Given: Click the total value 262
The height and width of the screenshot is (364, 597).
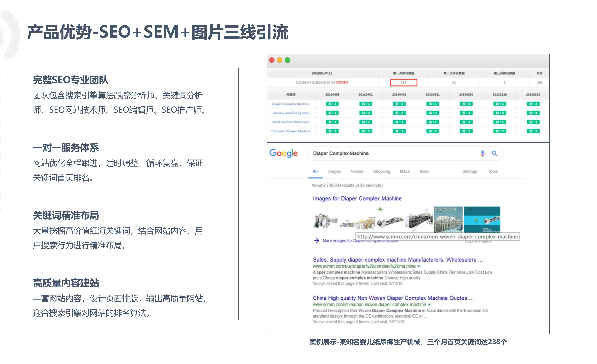Looking at the screenshot, I should point(540,83).
